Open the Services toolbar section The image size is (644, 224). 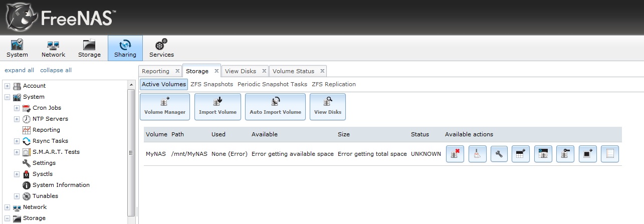click(161, 48)
